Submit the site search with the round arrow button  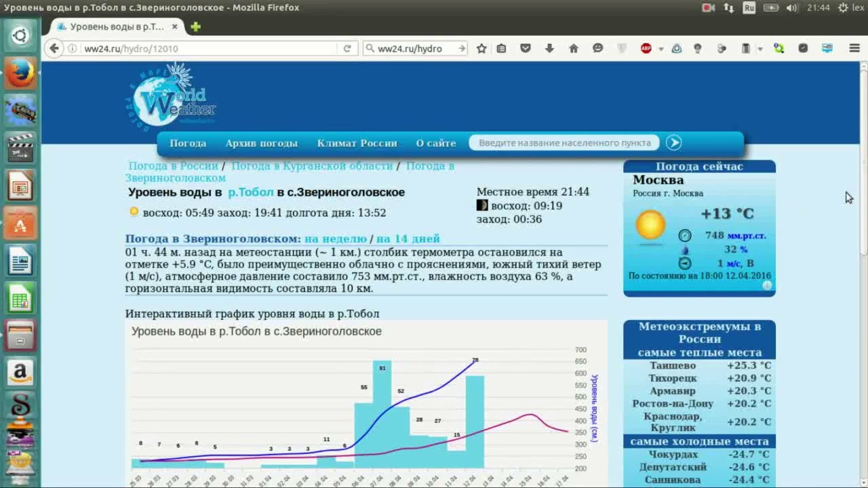click(673, 143)
